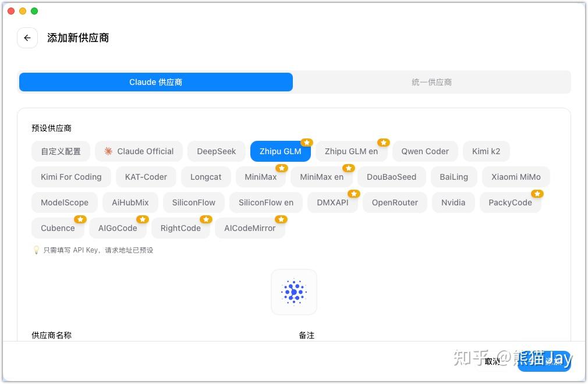Image resolution: width=588 pixels, height=384 pixels.
Task: Choose the Qwen Coder preset
Action: [x=425, y=151]
